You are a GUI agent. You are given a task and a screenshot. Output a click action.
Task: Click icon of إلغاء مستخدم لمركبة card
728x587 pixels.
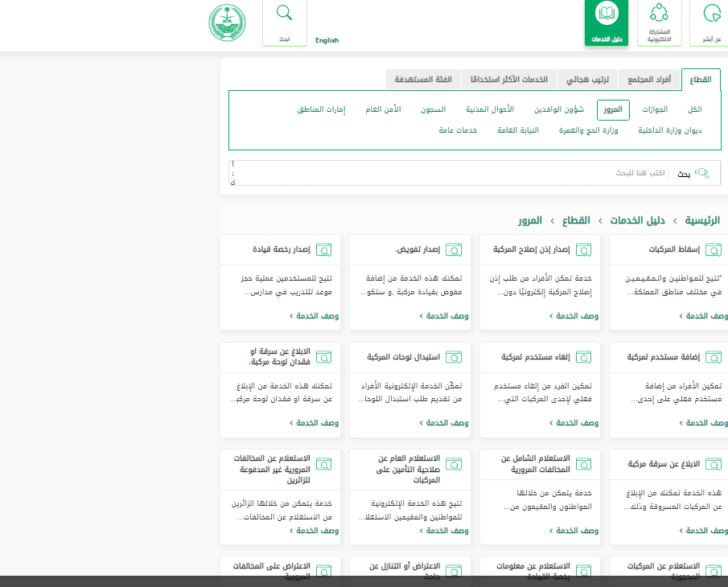584,357
